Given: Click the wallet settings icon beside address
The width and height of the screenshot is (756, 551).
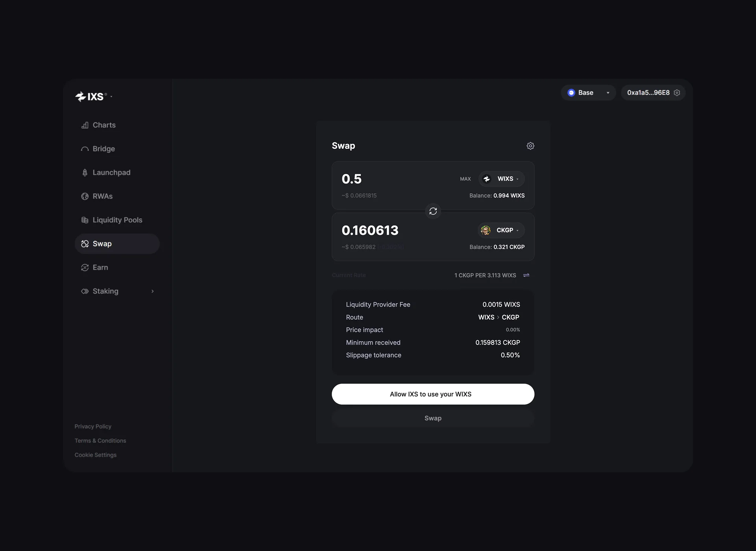Looking at the screenshot, I should coord(677,93).
